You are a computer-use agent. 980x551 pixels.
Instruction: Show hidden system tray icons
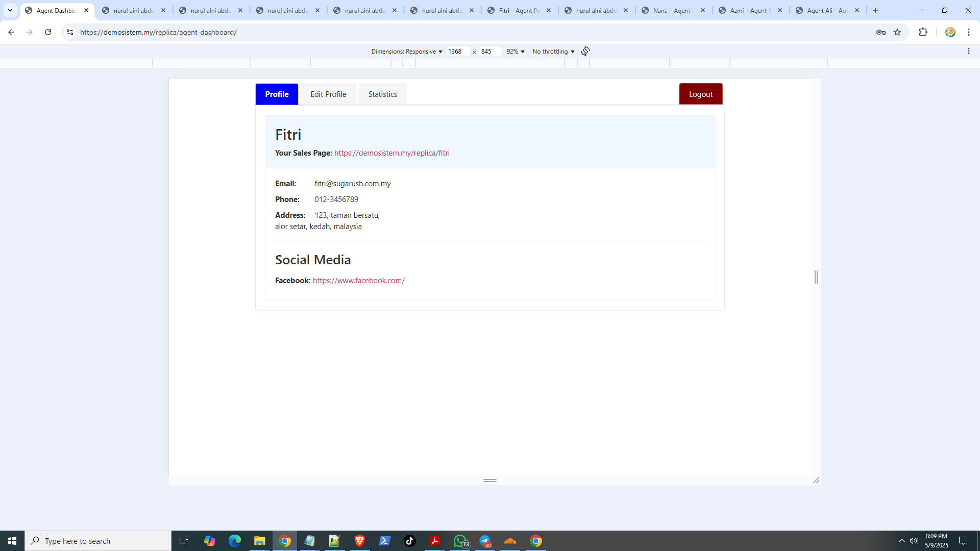coord(902,541)
